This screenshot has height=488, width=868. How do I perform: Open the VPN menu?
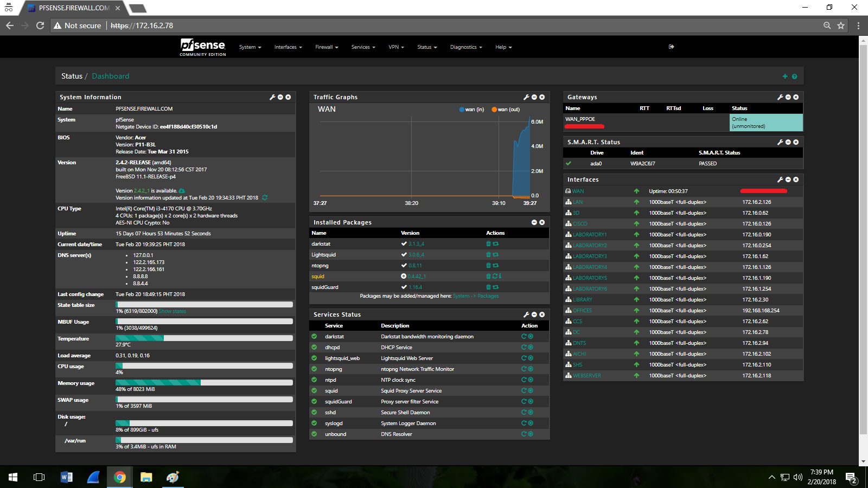coord(396,47)
